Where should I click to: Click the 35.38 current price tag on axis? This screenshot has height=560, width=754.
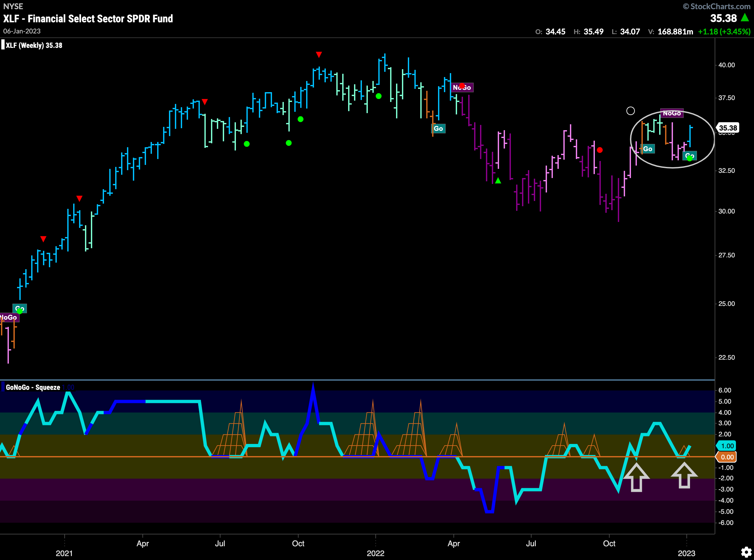point(727,128)
